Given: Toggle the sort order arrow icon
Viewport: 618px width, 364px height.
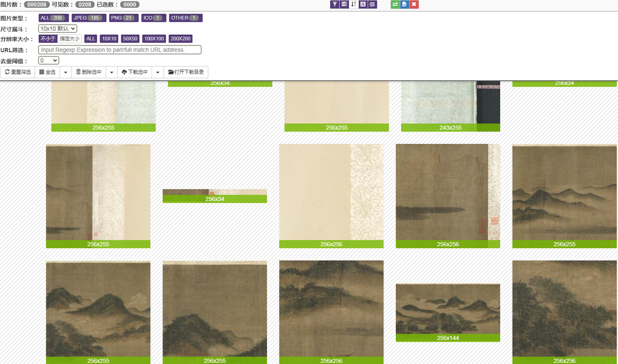Looking at the screenshot, I should click(353, 4).
